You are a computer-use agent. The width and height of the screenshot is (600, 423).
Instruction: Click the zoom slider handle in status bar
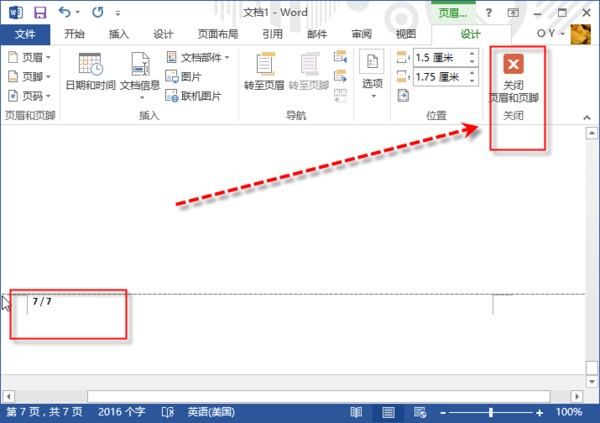pos(491,412)
